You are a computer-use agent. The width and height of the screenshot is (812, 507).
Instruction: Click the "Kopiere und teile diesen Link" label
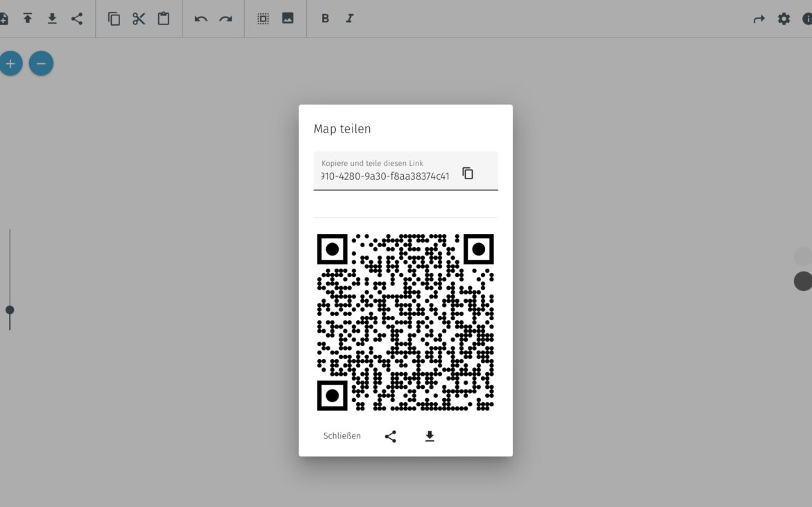372,163
